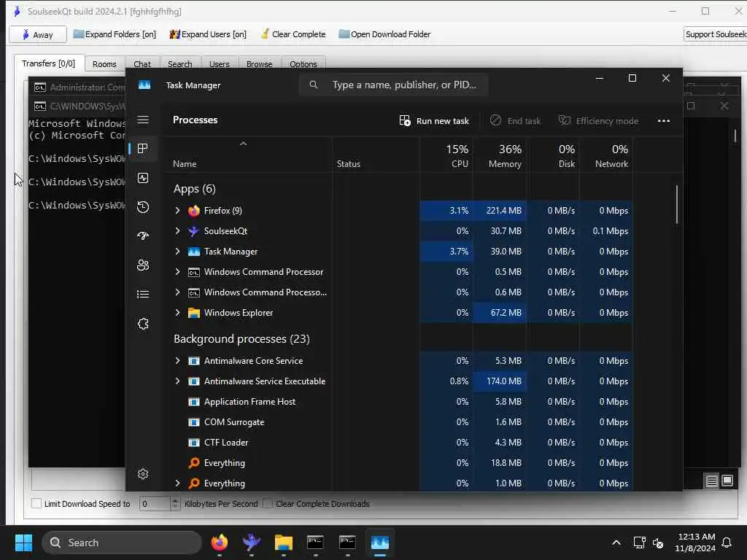The image size is (747, 560).
Task: Open the Users page in Task Manager sidebar
Action: tap(143, 265)
